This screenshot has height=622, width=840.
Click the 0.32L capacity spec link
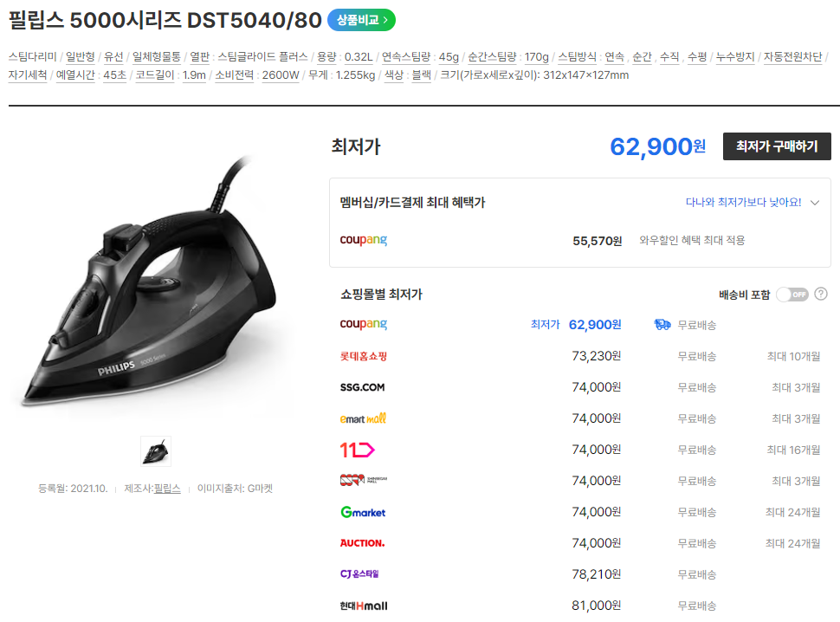359,57
